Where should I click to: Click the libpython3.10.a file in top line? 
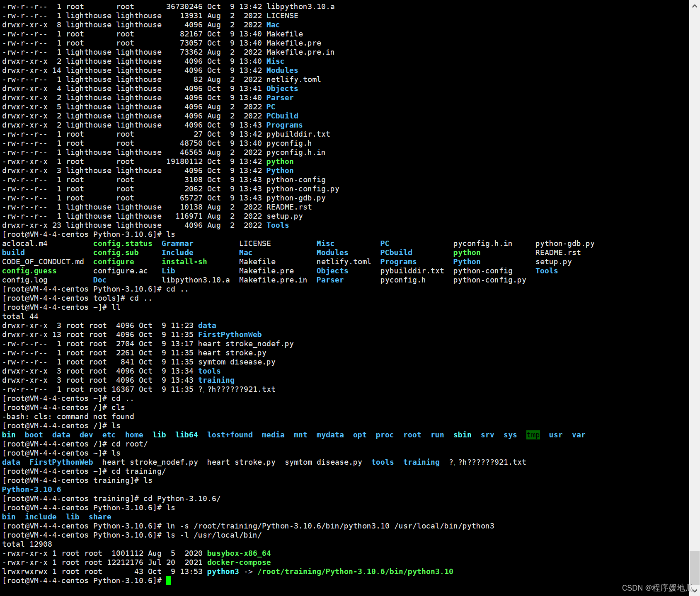[x=300, y=7]
